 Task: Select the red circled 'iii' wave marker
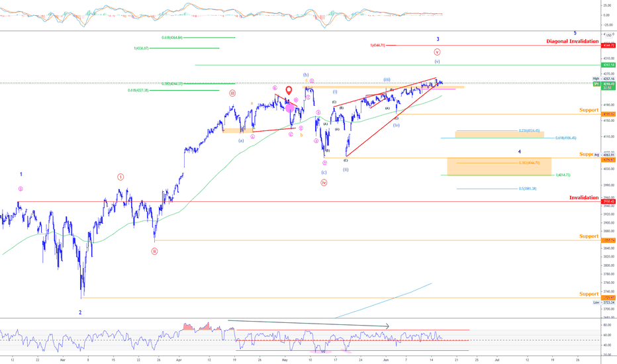(x=232, y=93)
